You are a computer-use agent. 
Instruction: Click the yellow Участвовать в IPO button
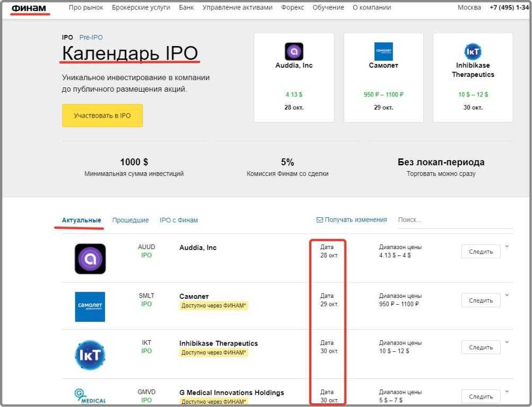102,116
